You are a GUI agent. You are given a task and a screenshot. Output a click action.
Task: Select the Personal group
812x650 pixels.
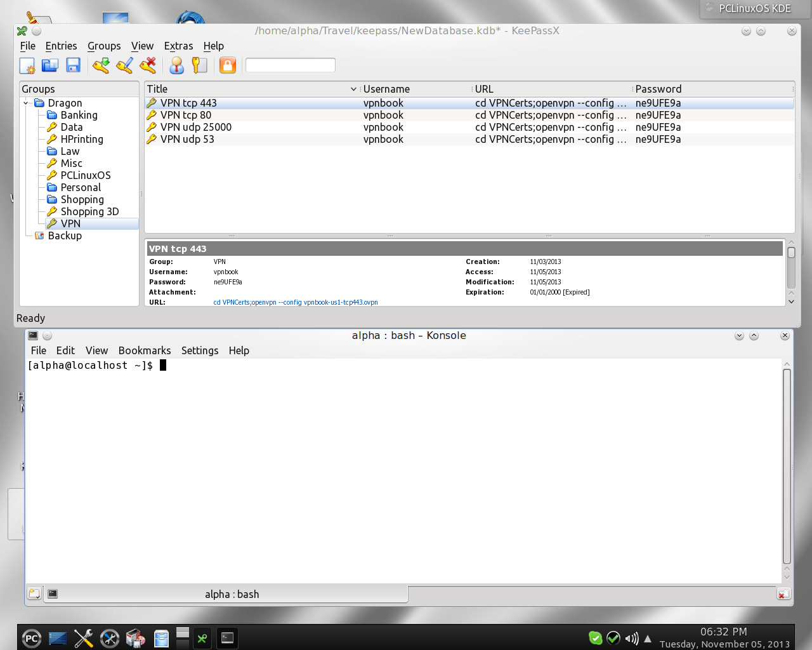click(81, 187)
